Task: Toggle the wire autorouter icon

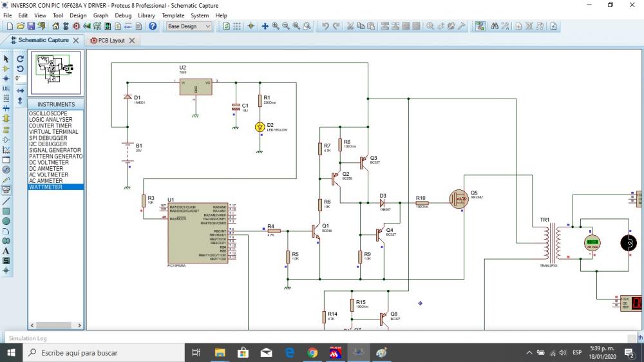Action: click(x=480, y=26)
